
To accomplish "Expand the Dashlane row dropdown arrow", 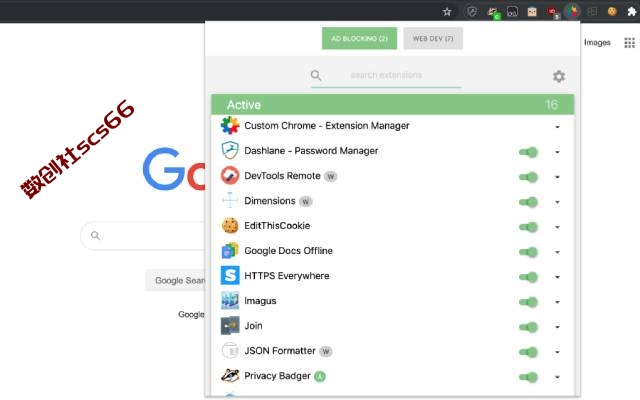I will coord(557,152).
